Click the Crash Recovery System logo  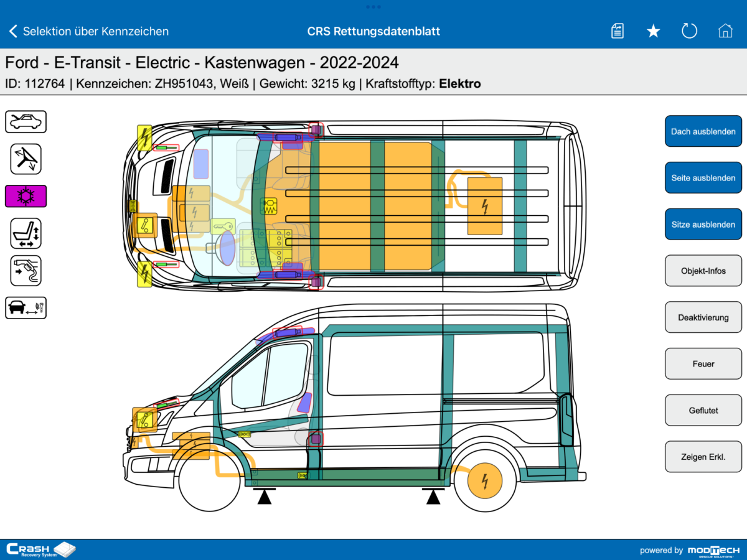(41, 549)
